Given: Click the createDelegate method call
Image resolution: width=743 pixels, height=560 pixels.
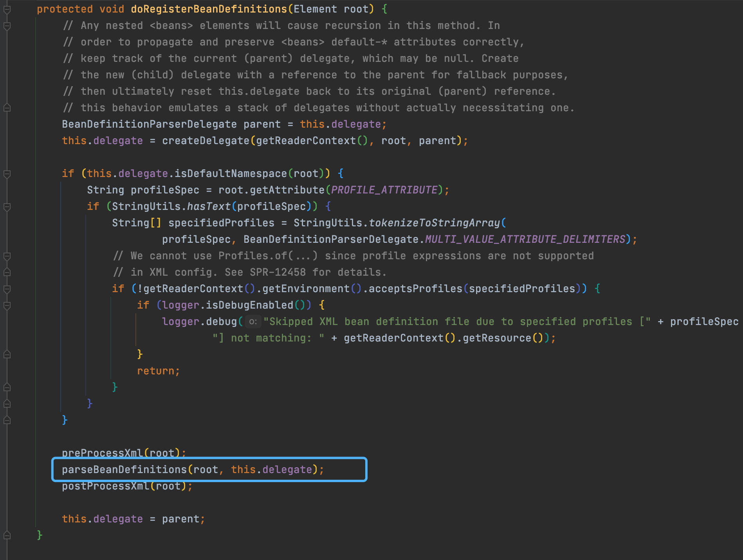Looking at the screenshot, I should [x=206, y=141].
